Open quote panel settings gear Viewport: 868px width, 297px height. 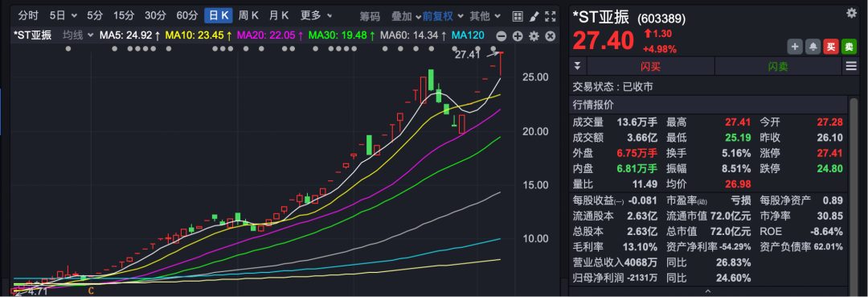pyautogui.click(x=851, y=14)
